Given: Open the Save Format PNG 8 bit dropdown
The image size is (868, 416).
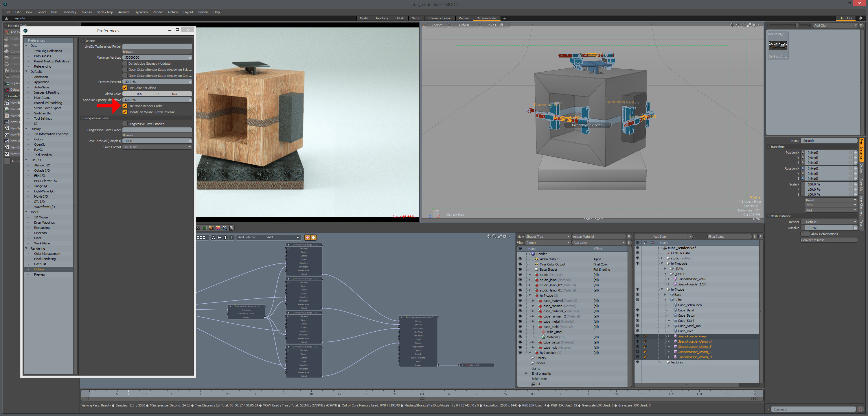Looking at the screenshot, I should tap(157, 147).
